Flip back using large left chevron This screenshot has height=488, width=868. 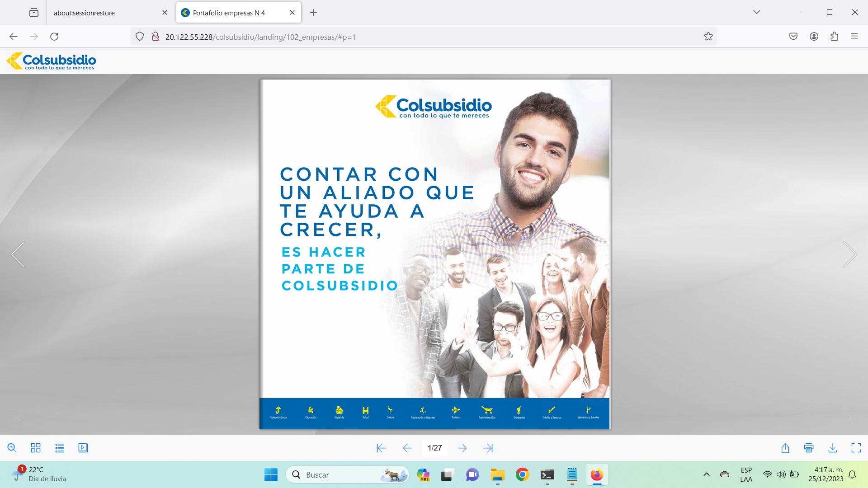point(18,254)
